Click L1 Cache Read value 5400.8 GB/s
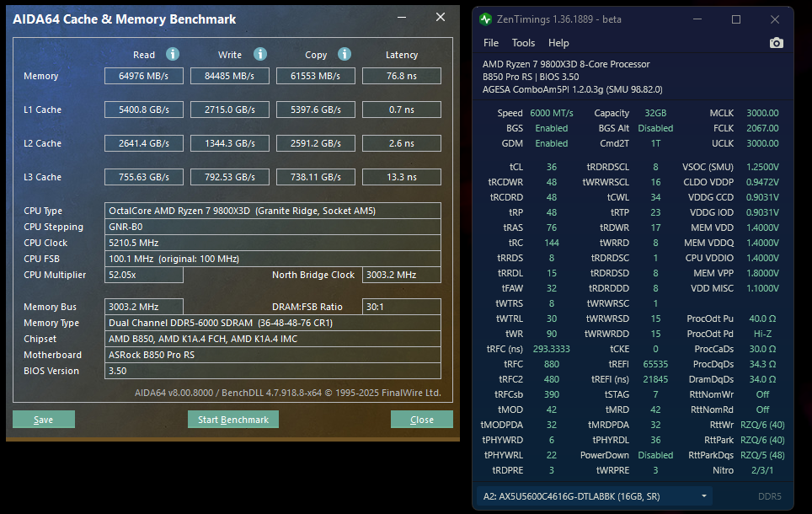812x514 pixels. 144,110
